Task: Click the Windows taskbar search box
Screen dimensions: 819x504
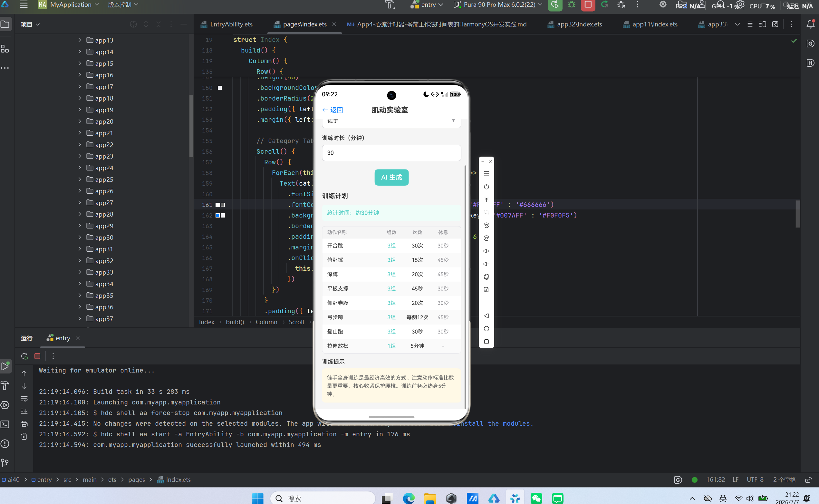Action: pyautogui.click(x=323, y=498)
